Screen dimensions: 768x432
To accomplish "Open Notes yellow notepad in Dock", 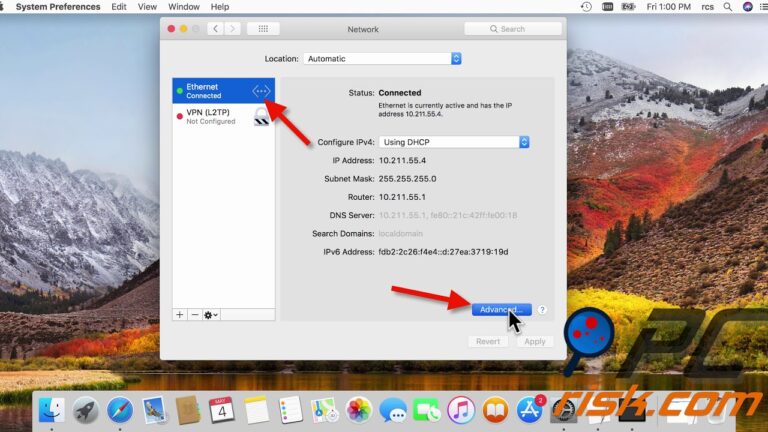I will (x=256, y=409).
